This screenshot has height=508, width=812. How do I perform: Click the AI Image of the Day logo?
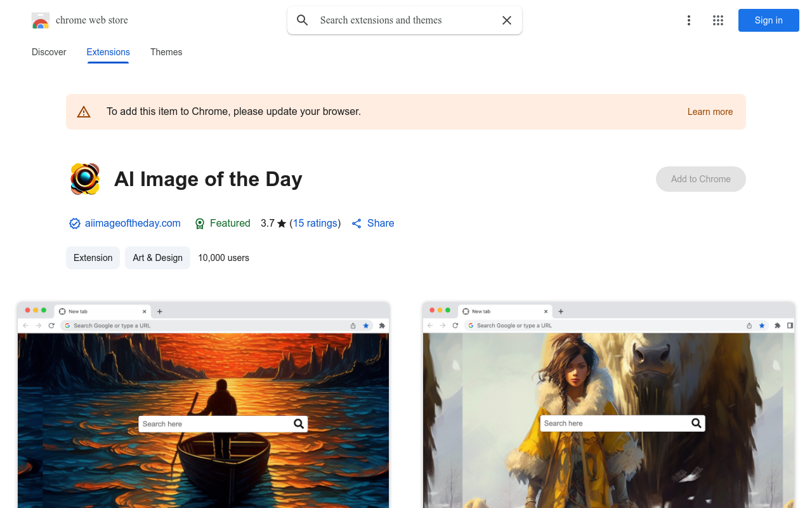tap(85, 179)
